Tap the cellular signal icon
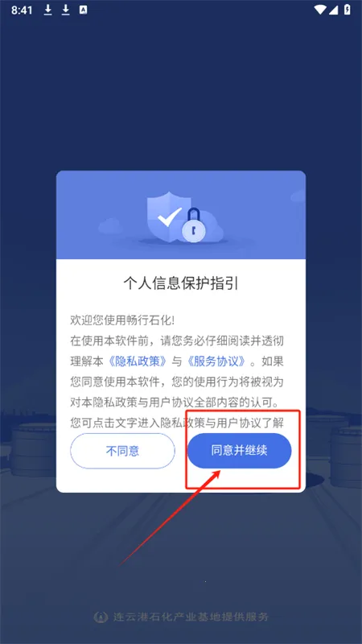362x644 pixels. (x=335, y=10)
